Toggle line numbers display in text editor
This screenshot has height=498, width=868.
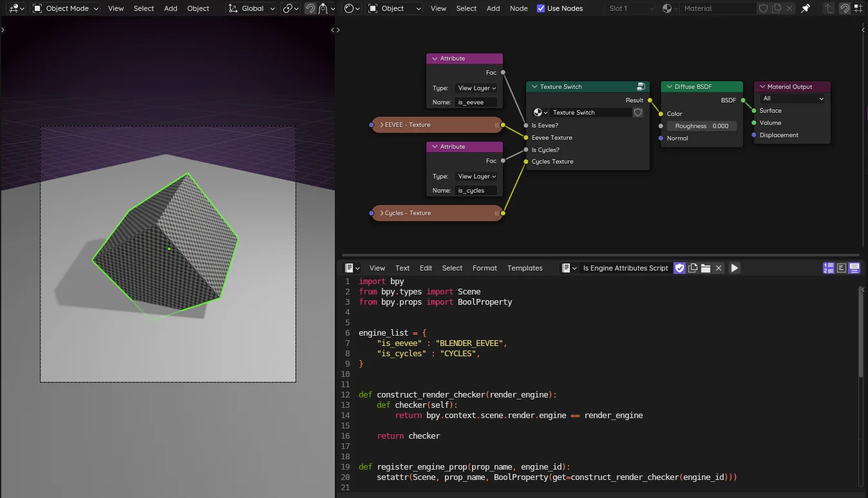click(x=829, y=268)
